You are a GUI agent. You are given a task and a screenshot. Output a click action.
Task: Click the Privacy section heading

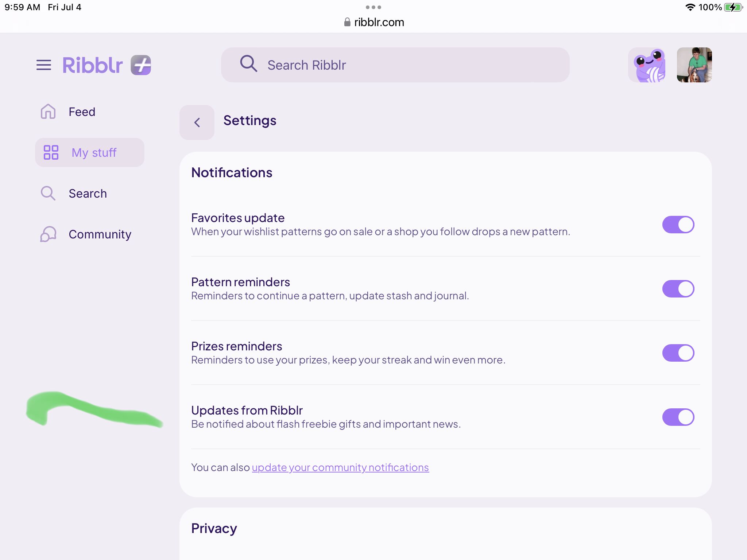(x=214, y=529)
